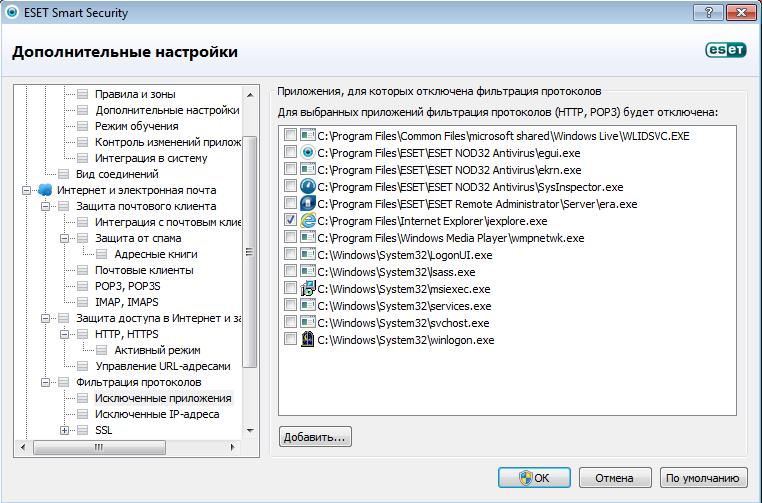
Task: Confirm settings with OK button
Action: tap(534, 478)
